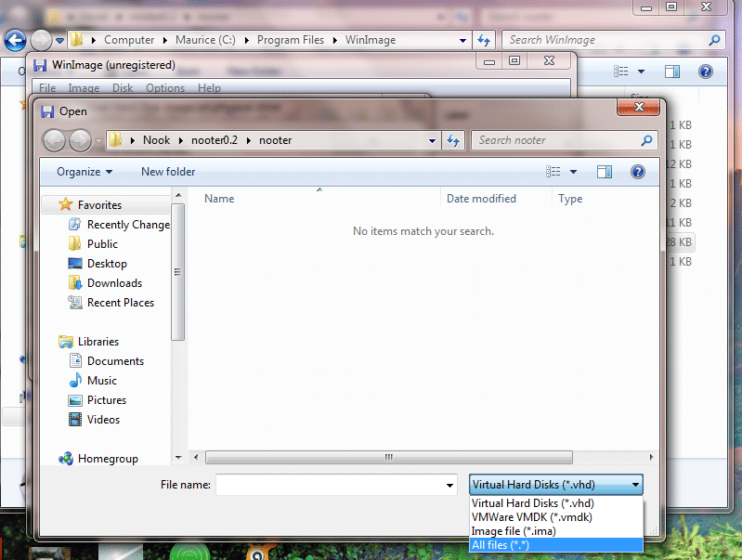
Task: Click the search magnifier in Search nooter
Action: (646, 140)
